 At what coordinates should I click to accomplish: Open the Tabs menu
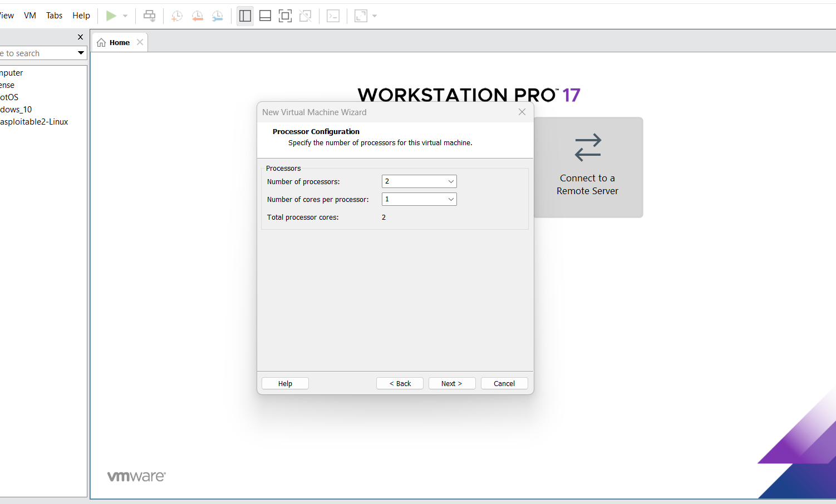[x=54, y=16]
